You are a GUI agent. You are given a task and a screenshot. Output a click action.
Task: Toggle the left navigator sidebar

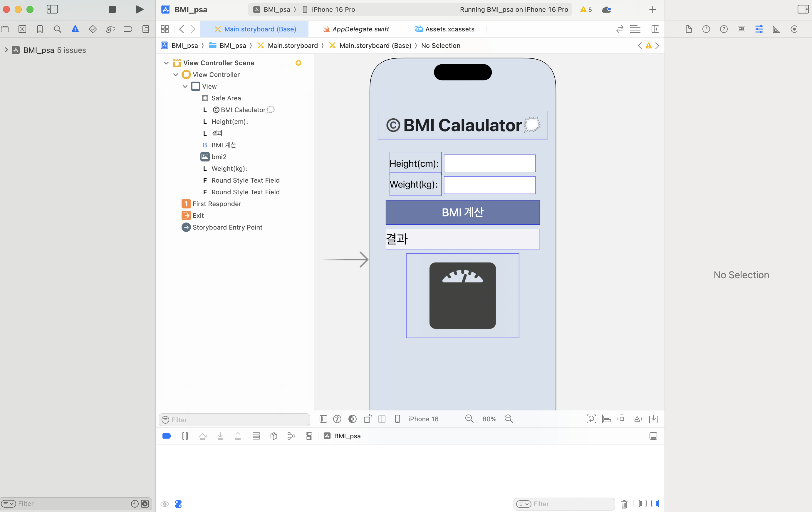click(52, 9)
